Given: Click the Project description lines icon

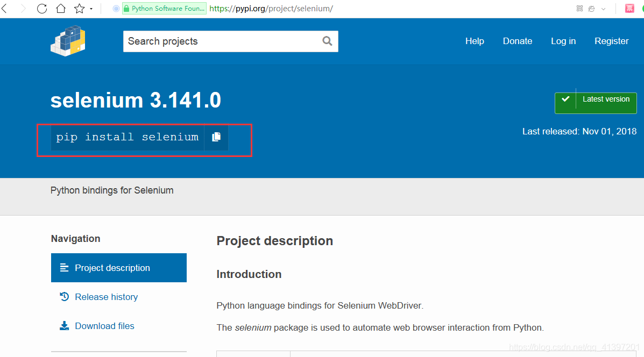Looking at the screenshot, I should [64, 268].
